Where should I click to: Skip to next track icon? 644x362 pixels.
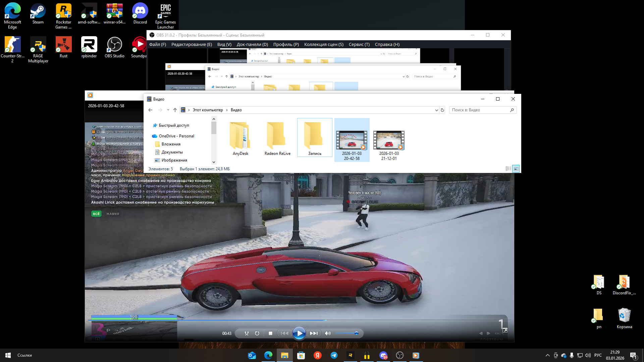pyautogui.click(x=314, y=333)
